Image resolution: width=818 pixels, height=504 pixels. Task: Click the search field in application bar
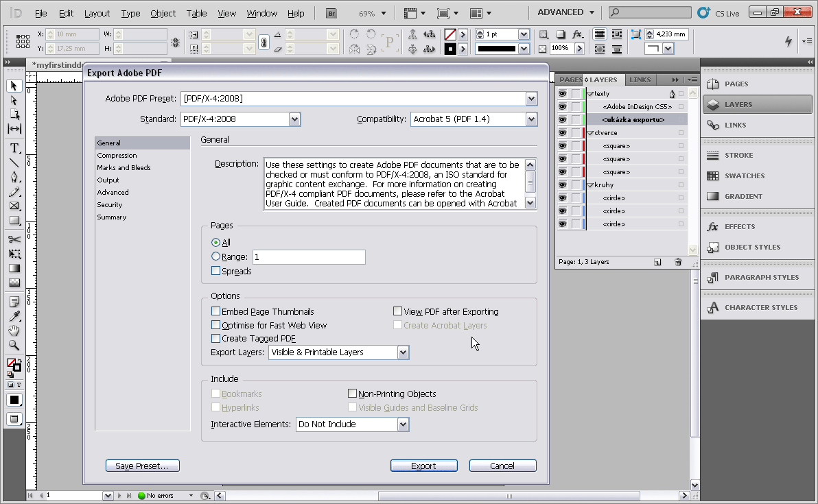pos(650,12)
